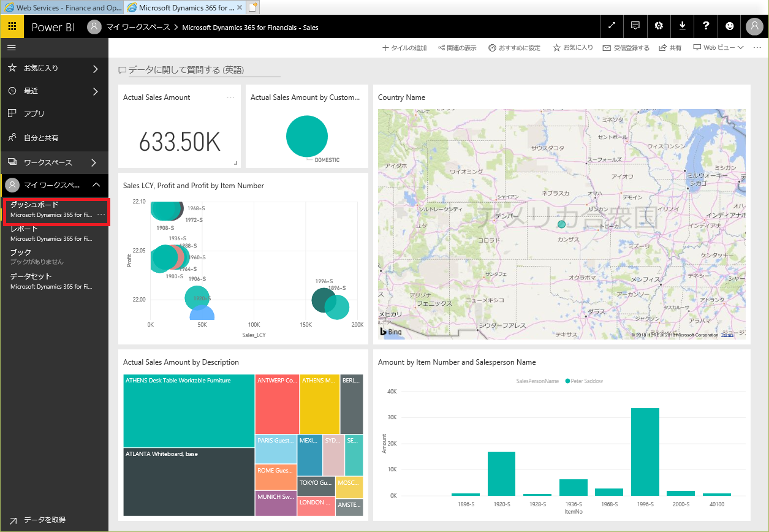Toggle お気に入り star in toolbar
769x532 pixels.
[x=573, y=48]
